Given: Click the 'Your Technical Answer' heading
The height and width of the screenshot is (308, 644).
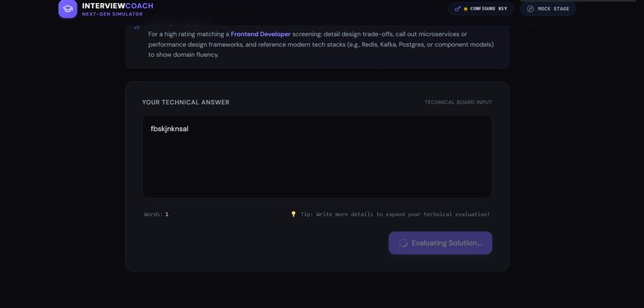Looking at the screenshot, I should pyautogui.click(x=185, y=102).
